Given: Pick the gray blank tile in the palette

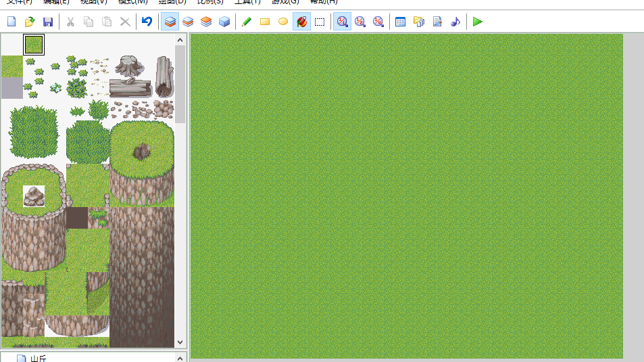Looking at the screenshot, I should 12,88.
